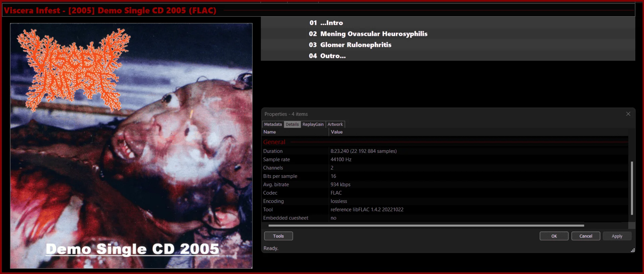
Task: Click the Cancel button
Action: [586, 236]
